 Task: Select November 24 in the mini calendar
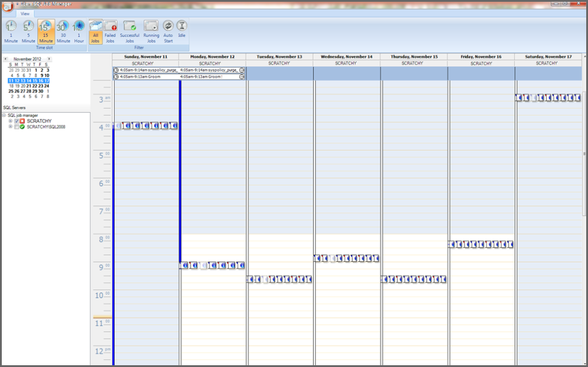coord(47,86)
